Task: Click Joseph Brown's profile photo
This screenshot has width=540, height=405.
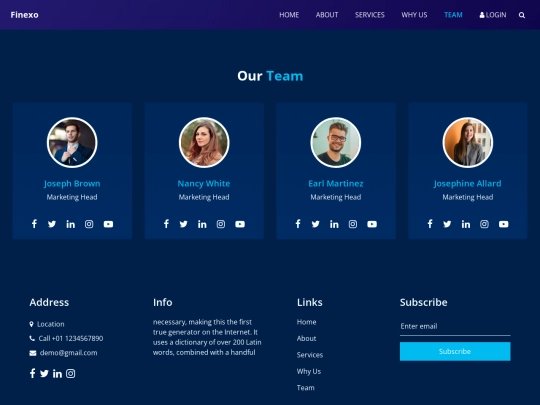Action: [x=72, y=143]
